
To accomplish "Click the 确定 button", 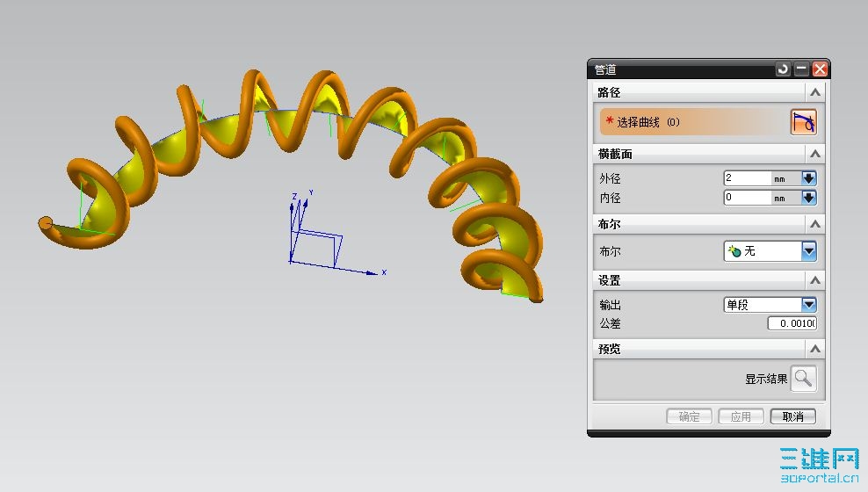I will coord(689,416).
